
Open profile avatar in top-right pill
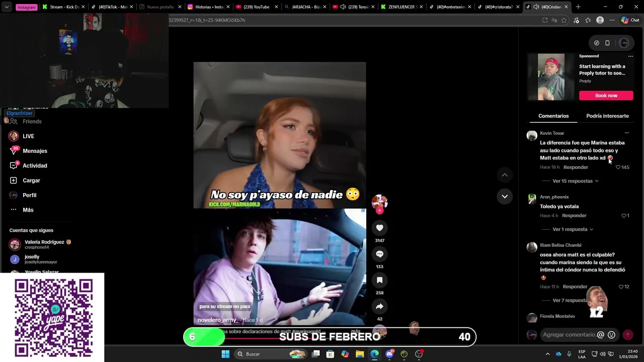624,43
